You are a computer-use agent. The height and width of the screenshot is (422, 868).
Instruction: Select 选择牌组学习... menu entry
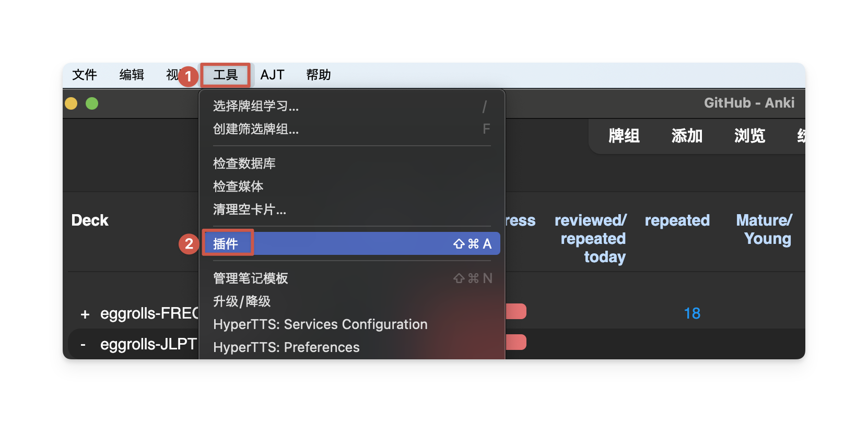256,106
